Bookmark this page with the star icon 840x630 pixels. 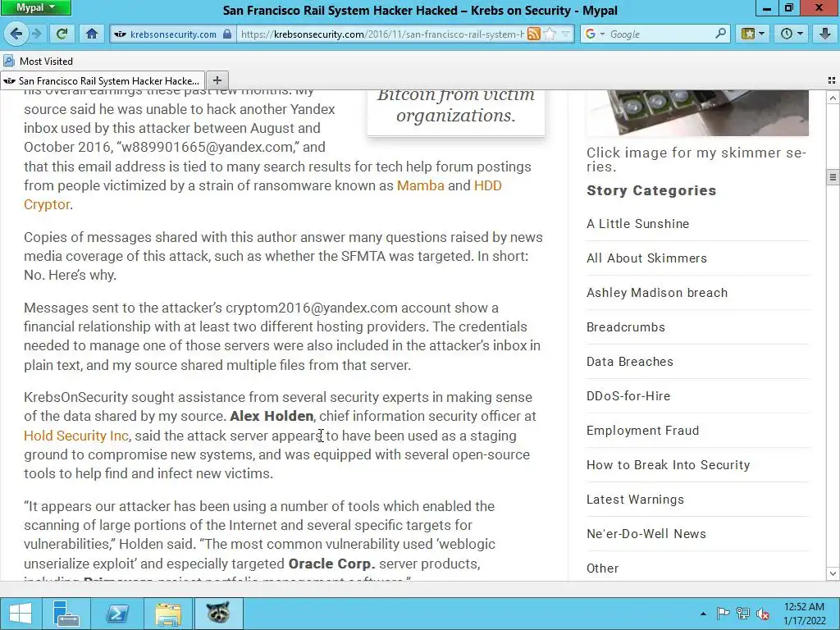point(550,34)
